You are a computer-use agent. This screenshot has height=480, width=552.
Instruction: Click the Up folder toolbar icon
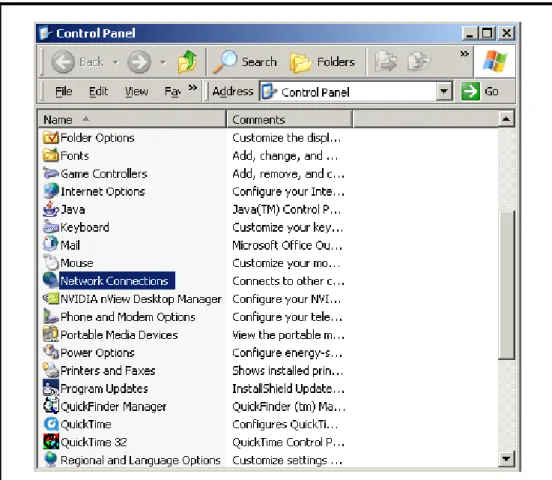187,62
